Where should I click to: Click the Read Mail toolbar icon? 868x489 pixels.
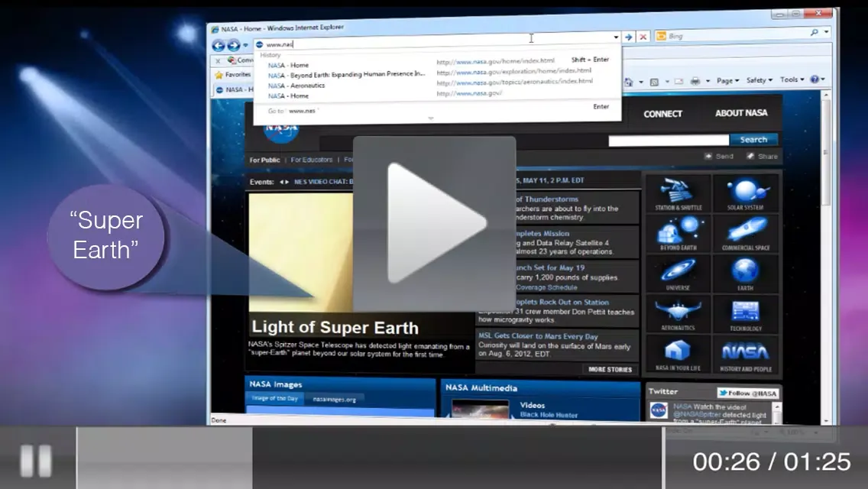click(679, 82)
